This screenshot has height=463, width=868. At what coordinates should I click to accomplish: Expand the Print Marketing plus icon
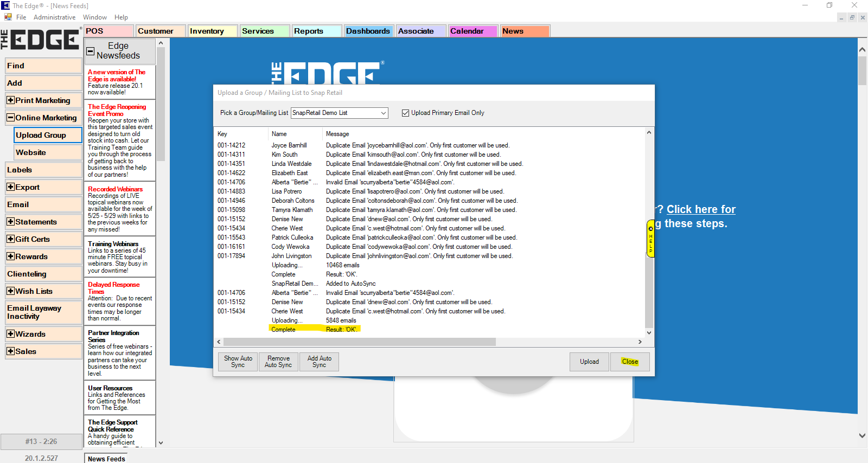tap(10, 100)
